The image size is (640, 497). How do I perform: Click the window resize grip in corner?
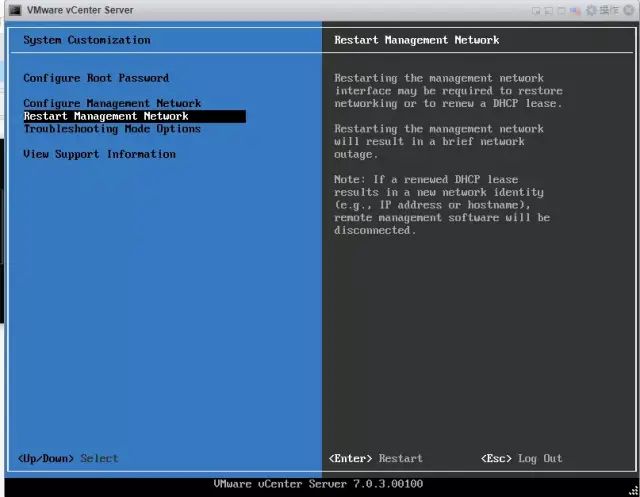[633, 491]
